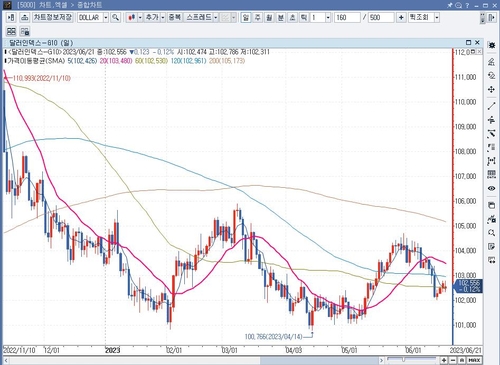This screenshot has width=500, height=365.
Task: Click the magnifier zoom icon in right sidebar
Action: [491, 233]
